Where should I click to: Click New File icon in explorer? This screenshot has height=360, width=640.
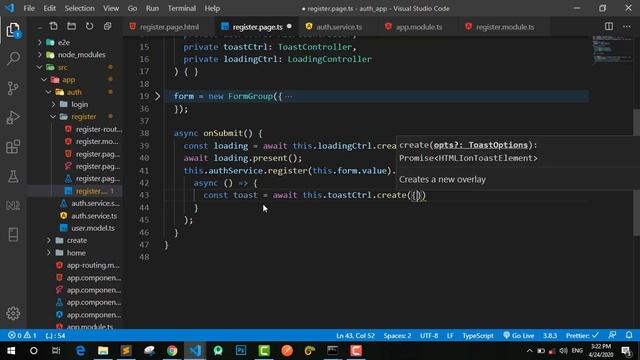point(53,27)
